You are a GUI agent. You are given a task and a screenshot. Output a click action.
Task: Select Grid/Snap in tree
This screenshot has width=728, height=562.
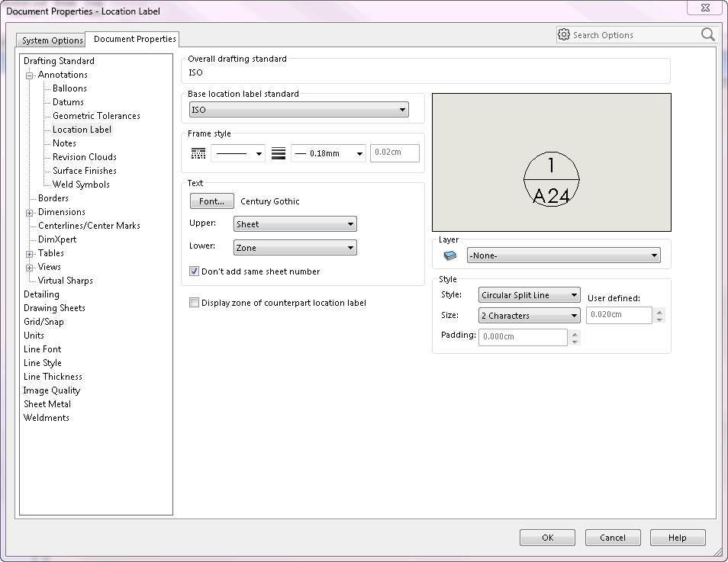(43, 322)
